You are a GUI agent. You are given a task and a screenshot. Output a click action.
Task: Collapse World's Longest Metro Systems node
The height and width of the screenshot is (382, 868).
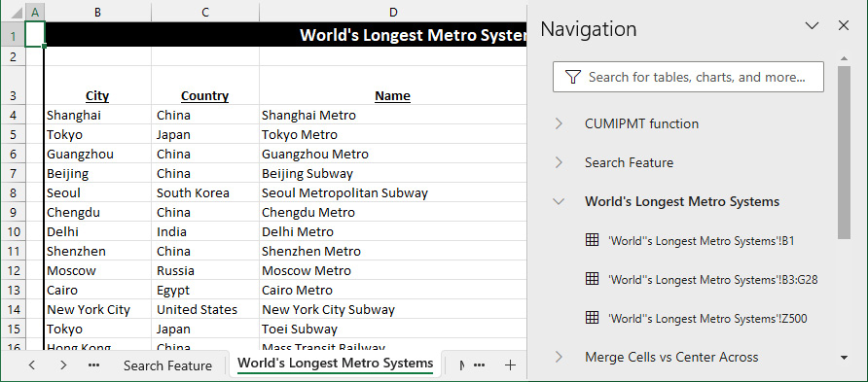[559, 202]
